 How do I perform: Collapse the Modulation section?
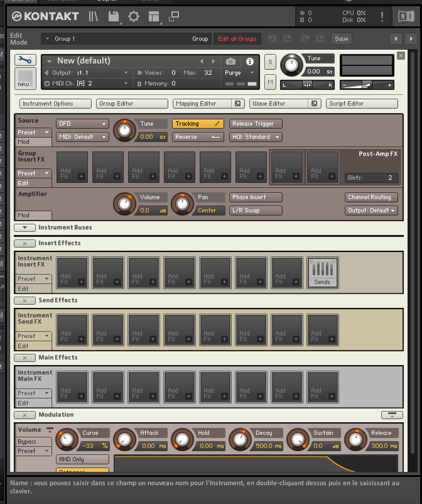click(25, 415)
